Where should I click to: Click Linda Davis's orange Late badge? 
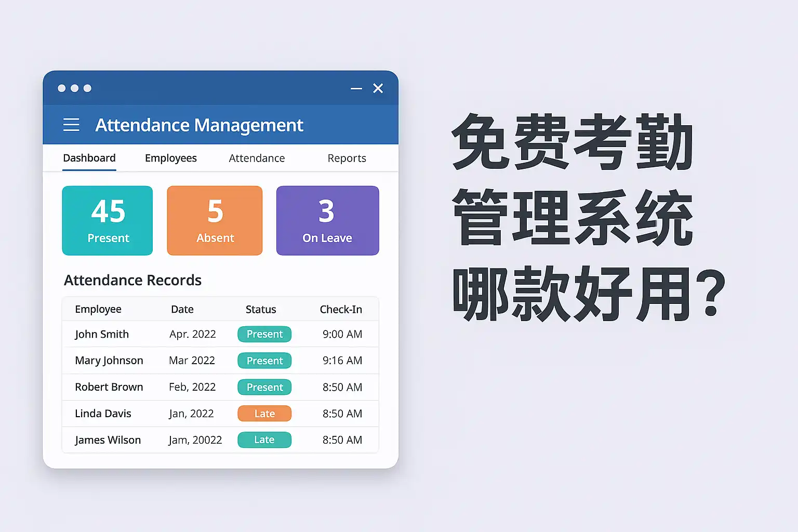[x=264, y=414]
